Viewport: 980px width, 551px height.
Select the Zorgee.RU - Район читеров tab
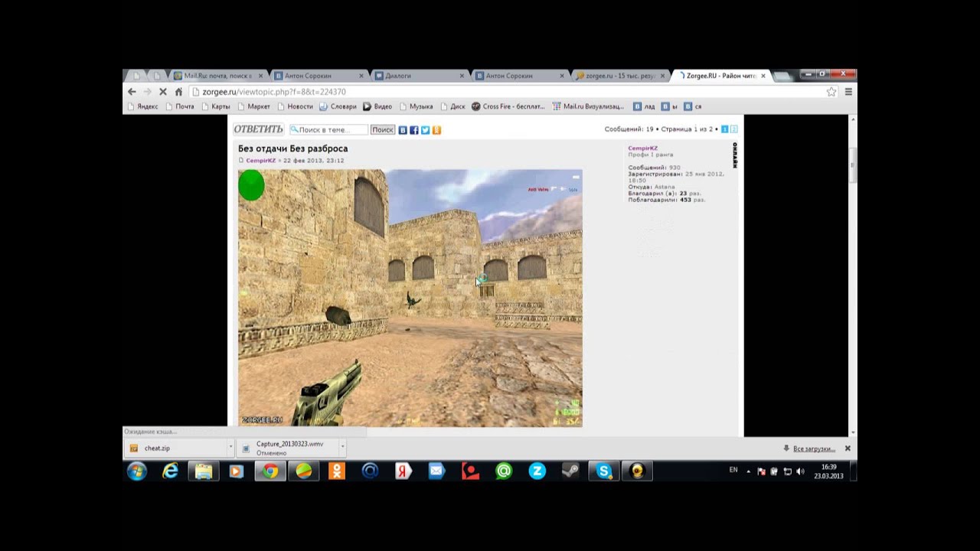pyautogui.click(x=721, y=76)
